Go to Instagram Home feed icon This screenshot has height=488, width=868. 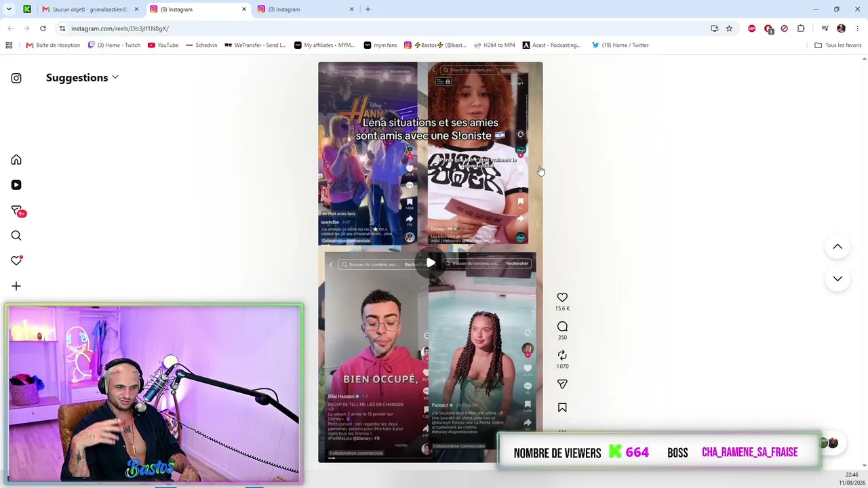click(16, 160)
